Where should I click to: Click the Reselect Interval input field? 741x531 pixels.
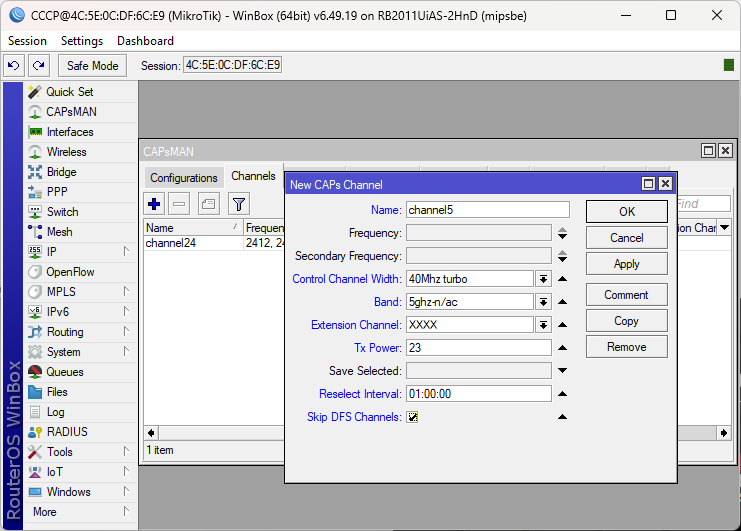pos(479,394)
